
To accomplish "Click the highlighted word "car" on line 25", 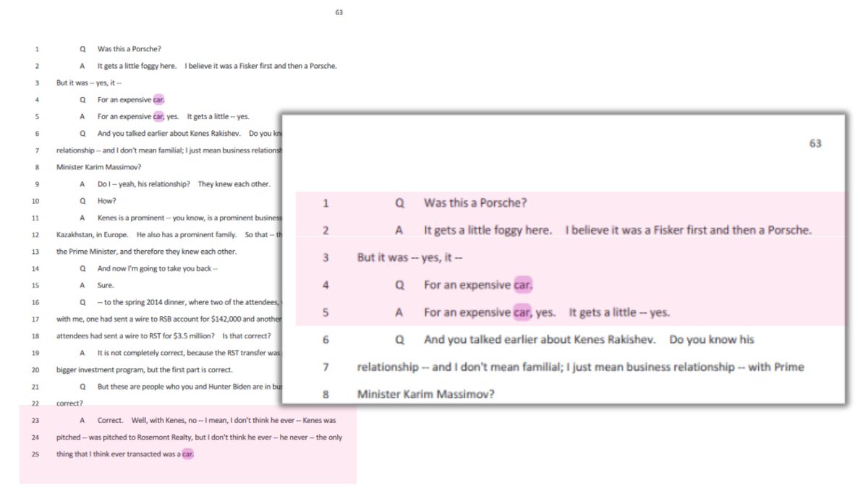I will coord(187,454).
